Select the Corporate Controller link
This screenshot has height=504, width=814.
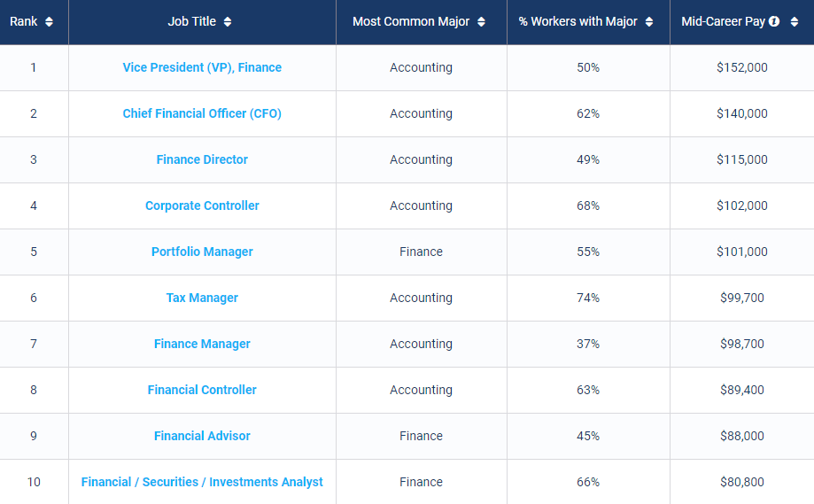click(202, 205)
